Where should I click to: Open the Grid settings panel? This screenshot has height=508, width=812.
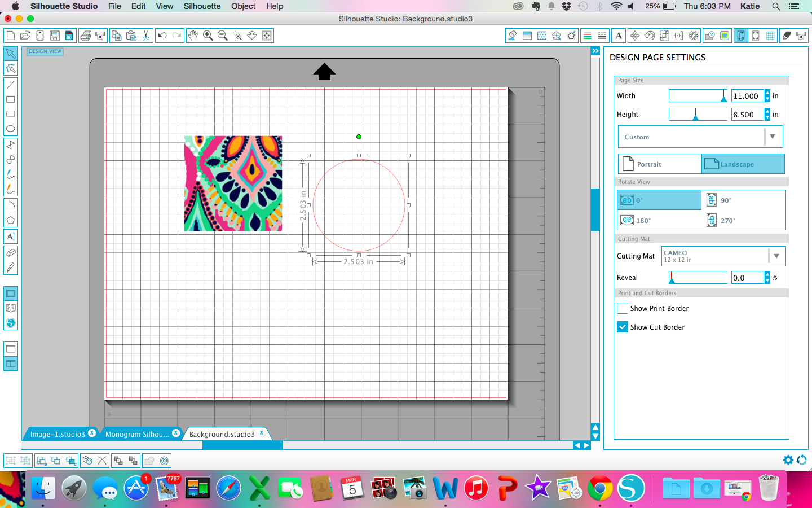[770, 36]
